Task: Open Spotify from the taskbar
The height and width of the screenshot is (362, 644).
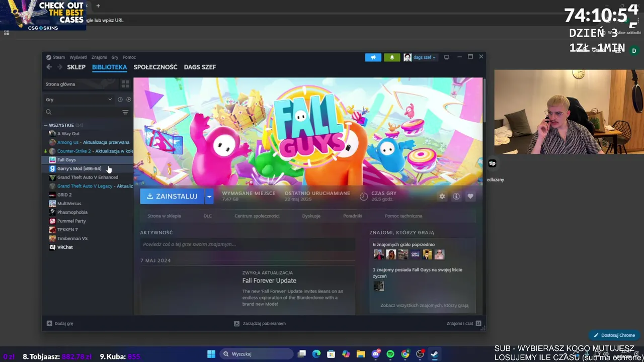Action: [390, 354]
